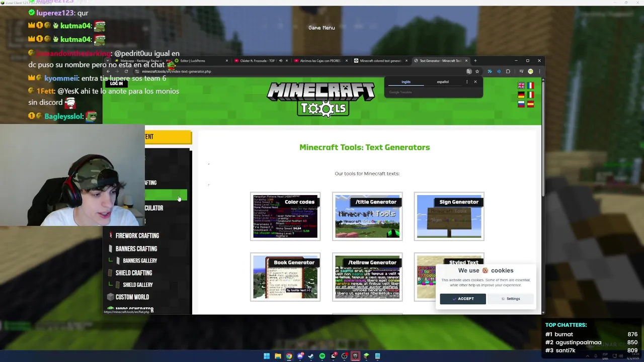Open the /title Generator card

pyautogui.click(x=367, y=216)
